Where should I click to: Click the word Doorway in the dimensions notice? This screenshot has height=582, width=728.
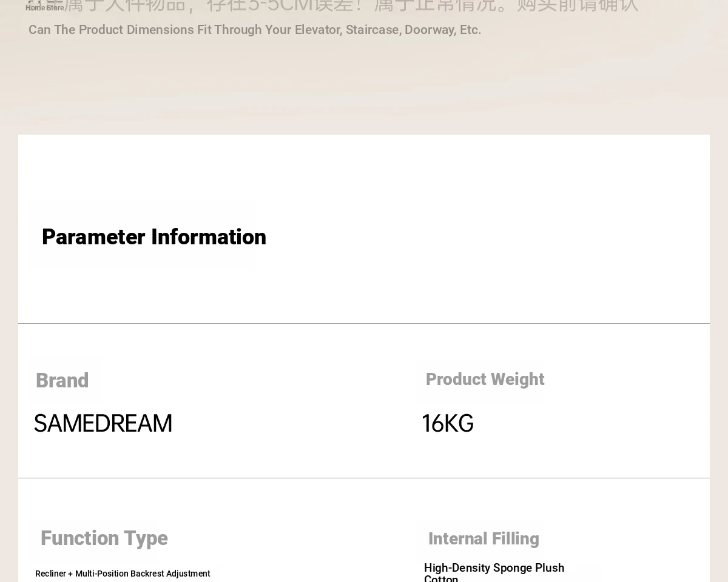430,30
